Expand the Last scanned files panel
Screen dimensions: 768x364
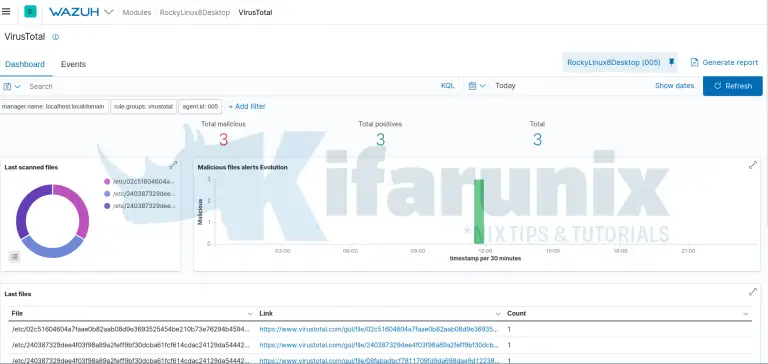(x=173, y=165)
